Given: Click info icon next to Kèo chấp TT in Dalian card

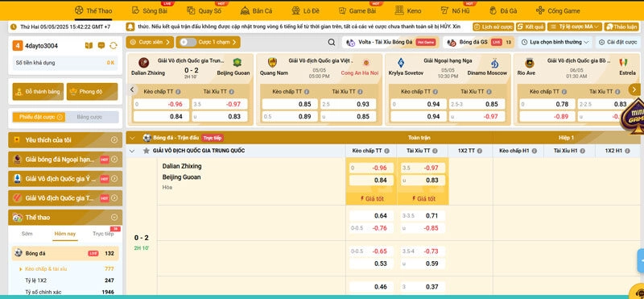Looking at the screenshot, I should click(178, 92).
